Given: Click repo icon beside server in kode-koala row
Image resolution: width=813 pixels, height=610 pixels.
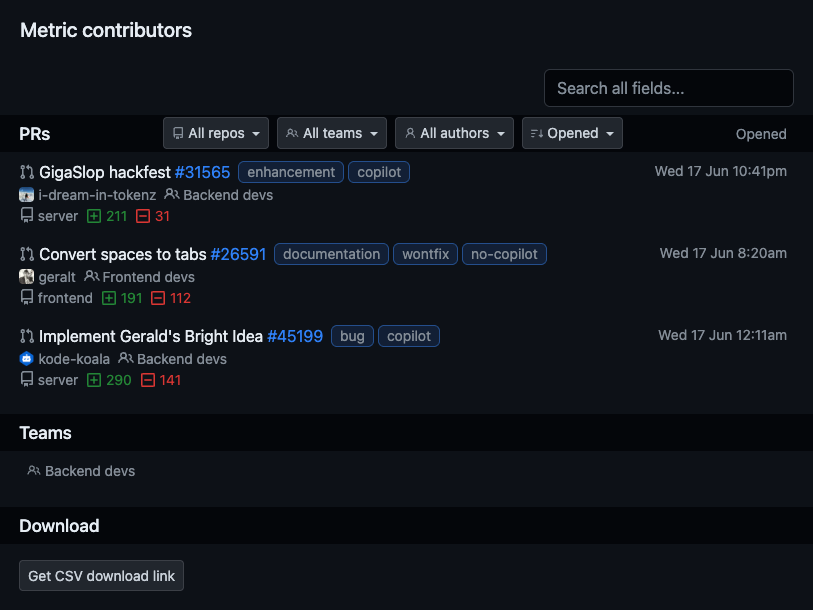Looking at the screenshot, I should click(27, 379).
